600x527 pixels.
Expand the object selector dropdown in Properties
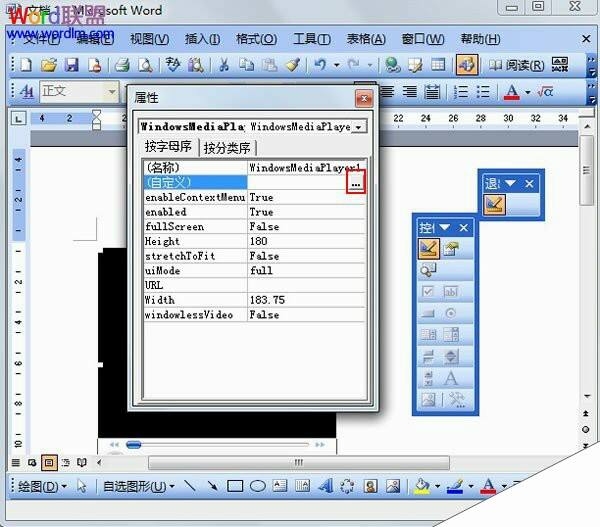(x=359, y=127)
